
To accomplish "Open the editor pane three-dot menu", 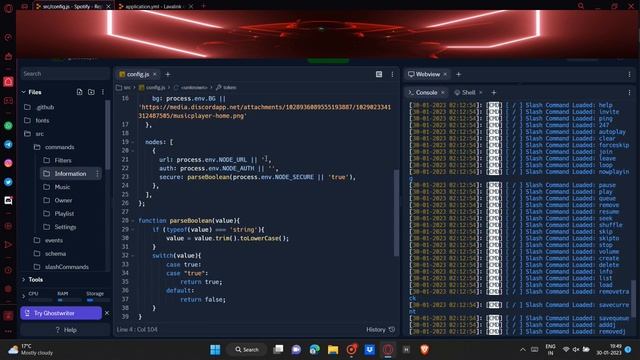I will [392, 74].
